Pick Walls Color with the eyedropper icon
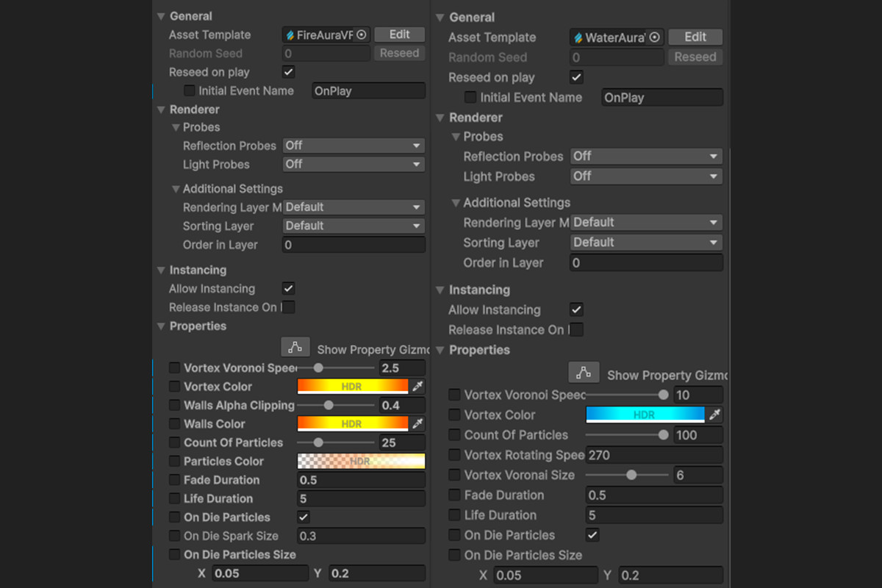The image size is (882, 588). click(x=417, y=423)
